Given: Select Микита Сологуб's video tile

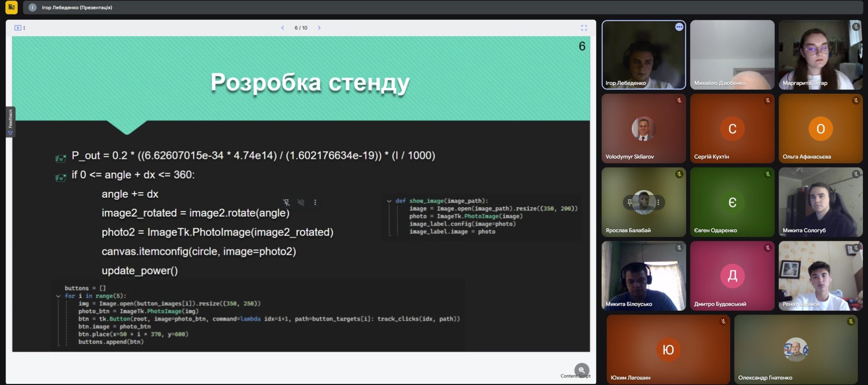Looking at the screenshot, I should [821, 202].
